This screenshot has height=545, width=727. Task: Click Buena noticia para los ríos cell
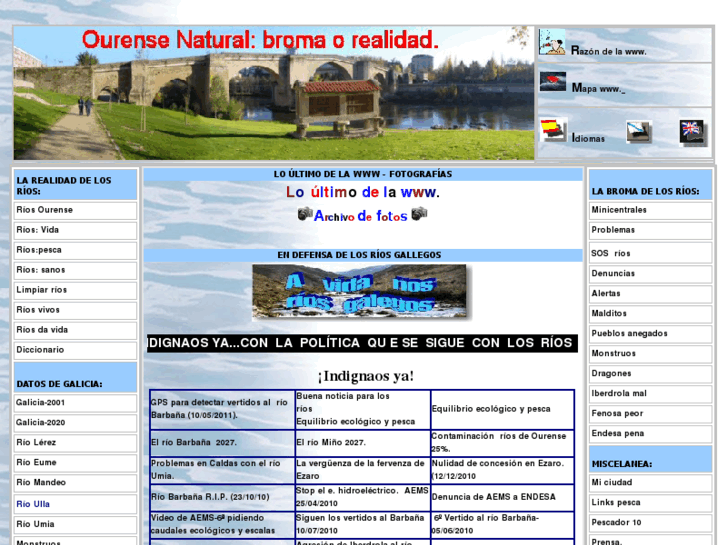363,409
